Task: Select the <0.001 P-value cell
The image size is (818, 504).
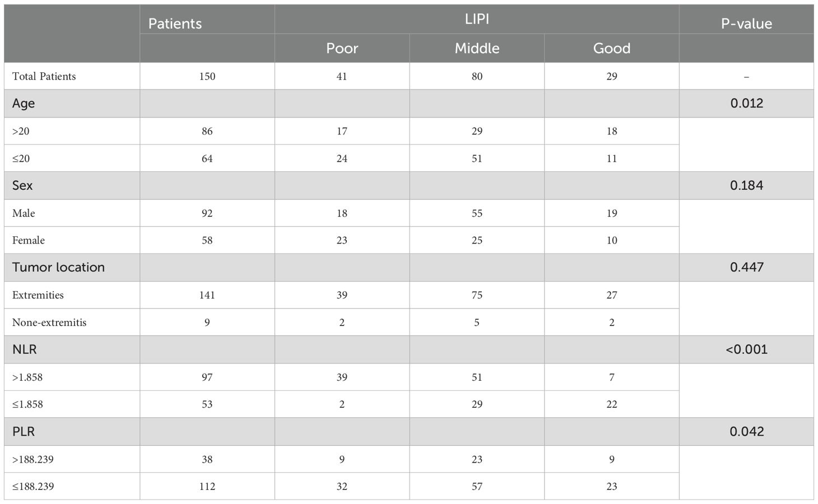Action: (746, 349)
